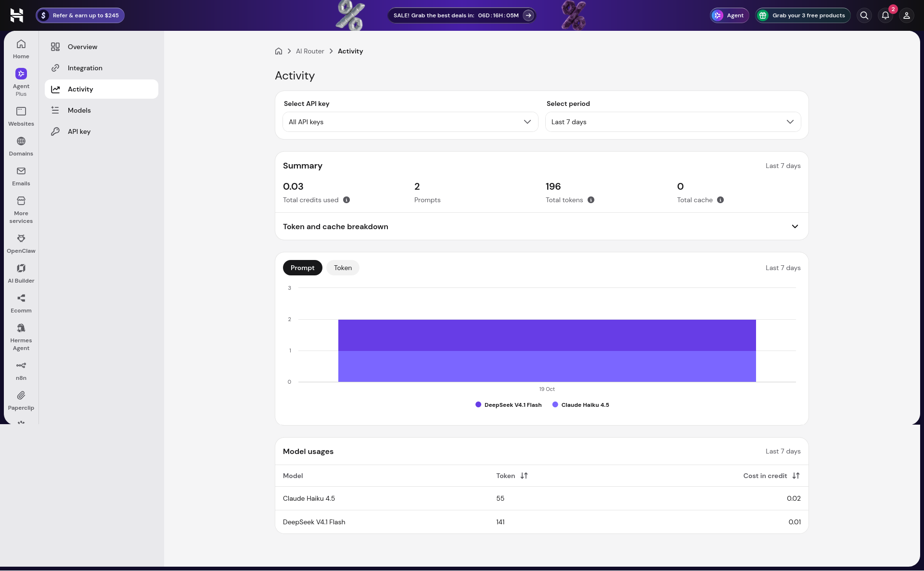Open the Select period dropdown

(x=673, y=122)
